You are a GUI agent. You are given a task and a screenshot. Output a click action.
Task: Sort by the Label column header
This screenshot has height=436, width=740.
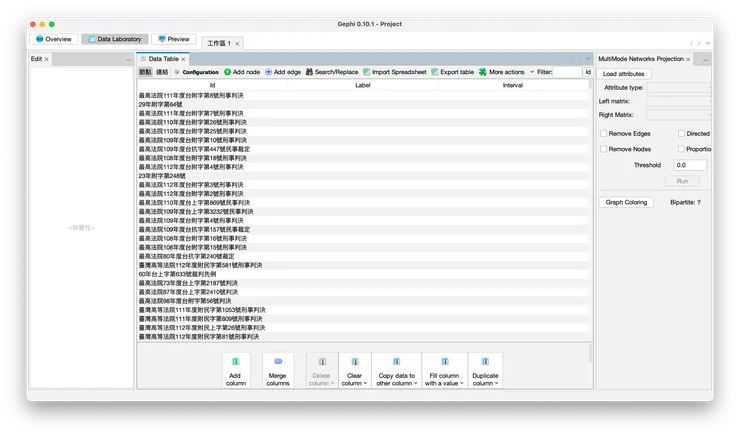362,85
